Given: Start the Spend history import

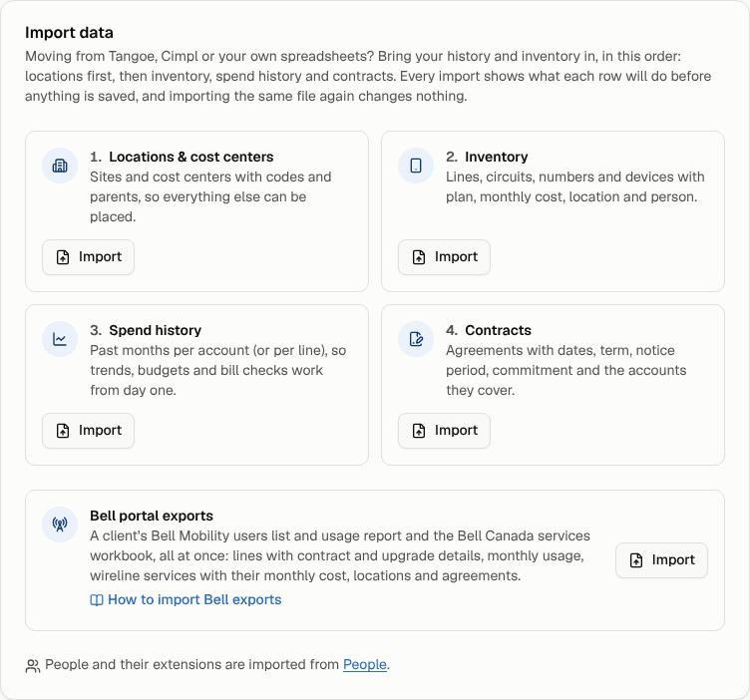Looking at the screenshot, I should (88, 431).
